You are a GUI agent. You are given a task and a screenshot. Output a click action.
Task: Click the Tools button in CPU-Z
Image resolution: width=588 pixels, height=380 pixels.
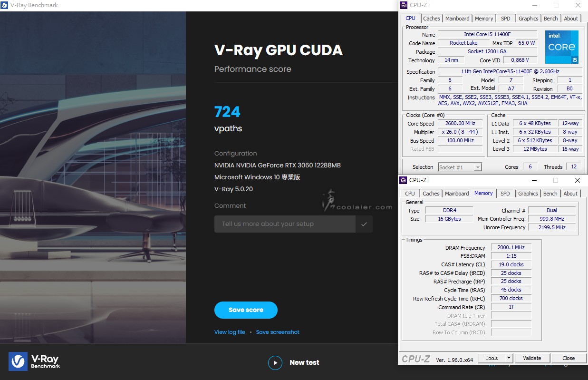click(x=492, y=358)
